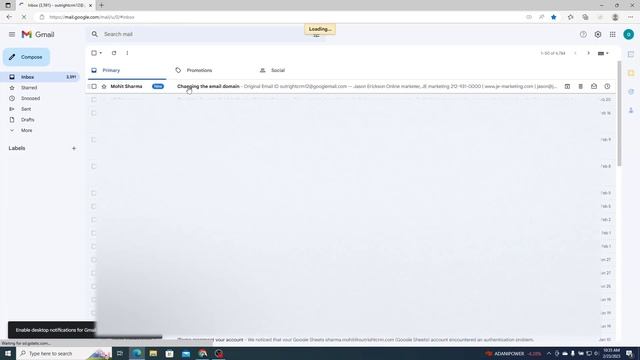Viewport: 640px width, 360px height.
Task: Open a new browser tab
Action: pyautogui.click(x=101, y=5)
